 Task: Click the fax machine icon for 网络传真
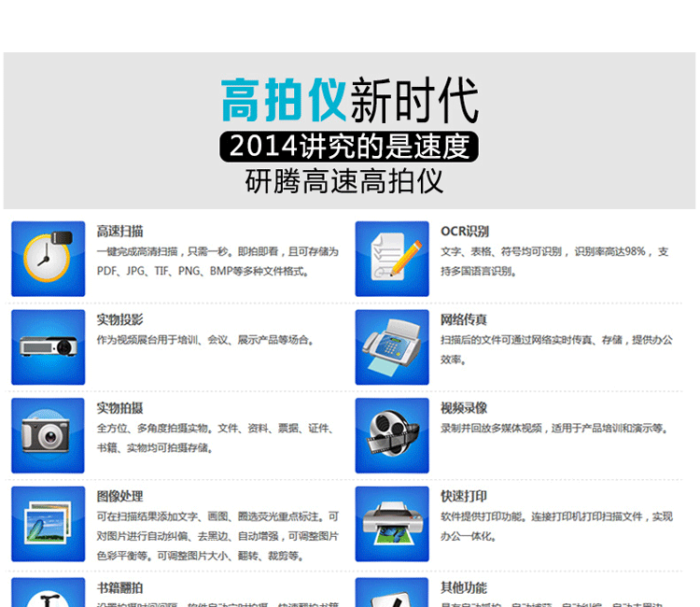[392, 347]
